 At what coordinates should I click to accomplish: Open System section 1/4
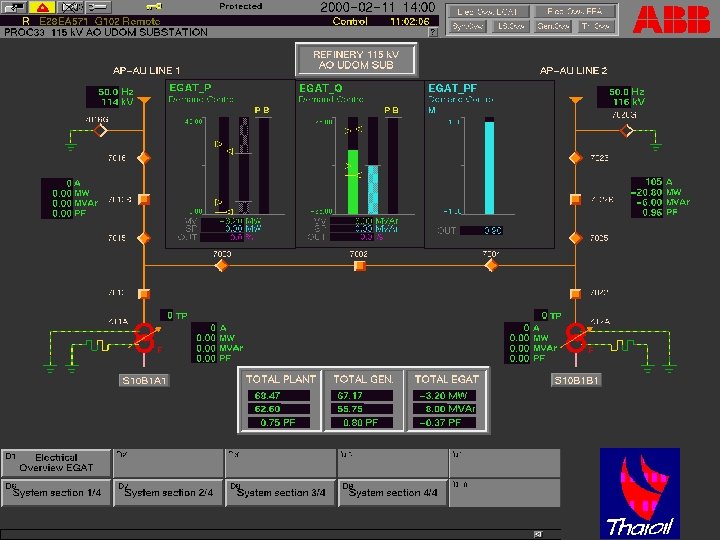56,493
